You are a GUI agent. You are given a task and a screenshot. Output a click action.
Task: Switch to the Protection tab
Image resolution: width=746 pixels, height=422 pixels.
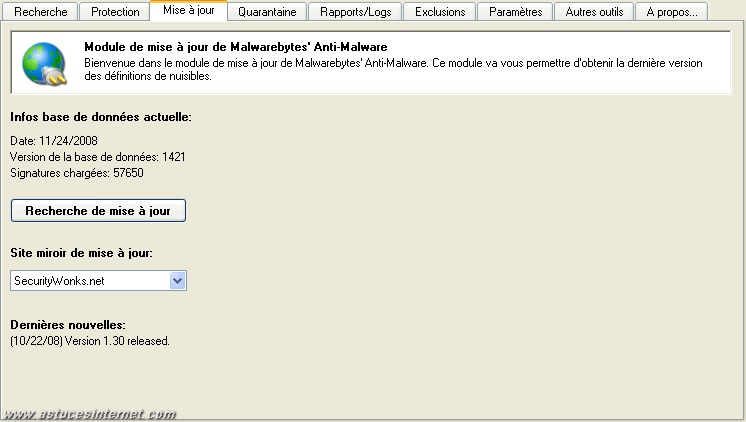click(115, 12)
